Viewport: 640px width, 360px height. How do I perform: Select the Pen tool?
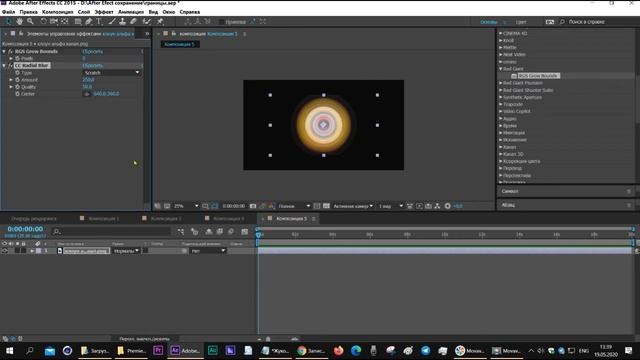tap(89, 21)
